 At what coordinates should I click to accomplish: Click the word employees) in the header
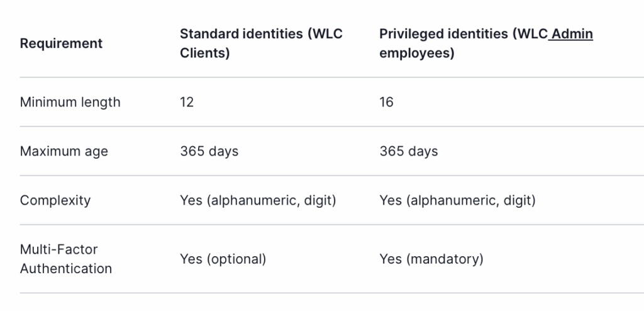(417, 53)
